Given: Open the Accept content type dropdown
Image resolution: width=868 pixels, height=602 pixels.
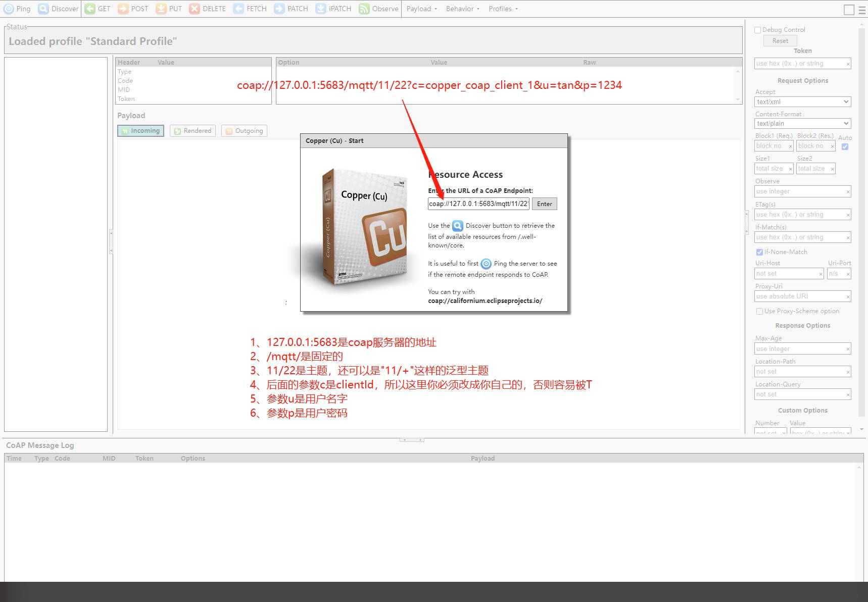Looking at the screenshot, I should pos(802,102).
